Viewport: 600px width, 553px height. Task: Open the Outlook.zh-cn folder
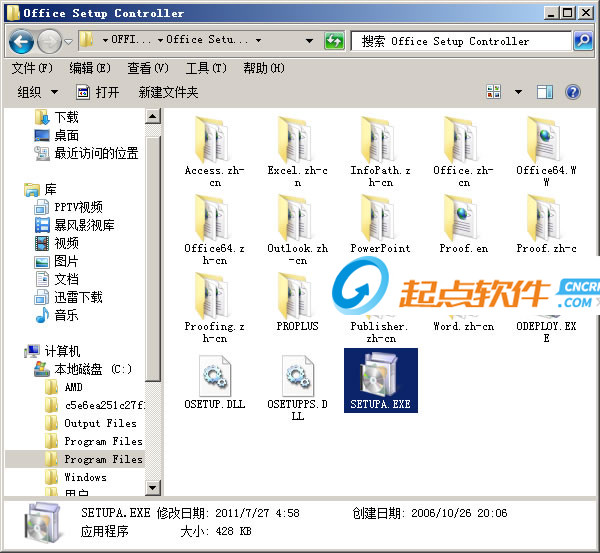297,230
